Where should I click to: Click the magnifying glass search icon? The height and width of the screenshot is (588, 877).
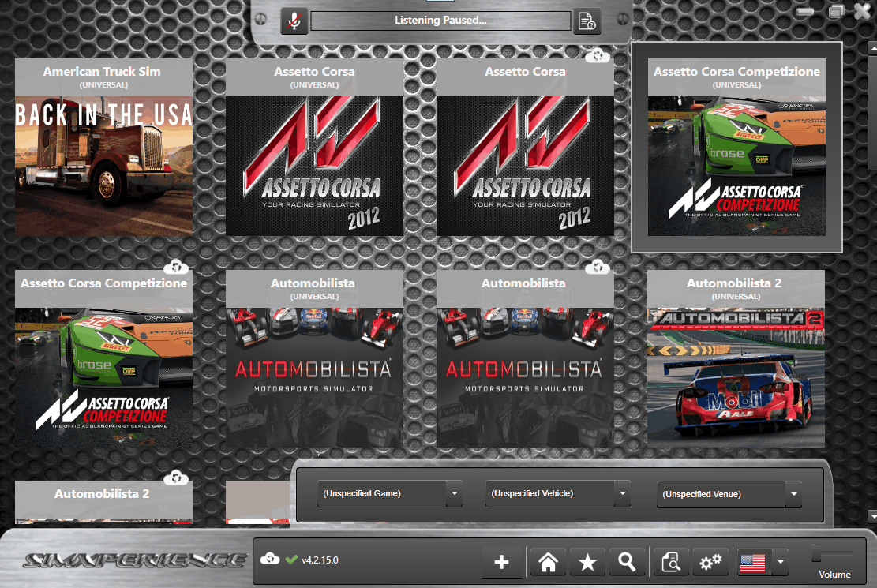[x=627, y=563]
